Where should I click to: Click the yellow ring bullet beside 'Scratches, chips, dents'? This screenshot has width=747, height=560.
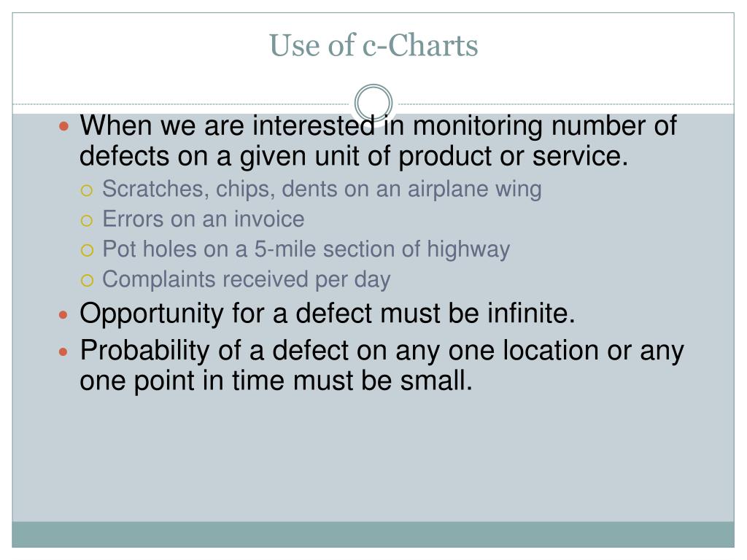click(87, 191)
